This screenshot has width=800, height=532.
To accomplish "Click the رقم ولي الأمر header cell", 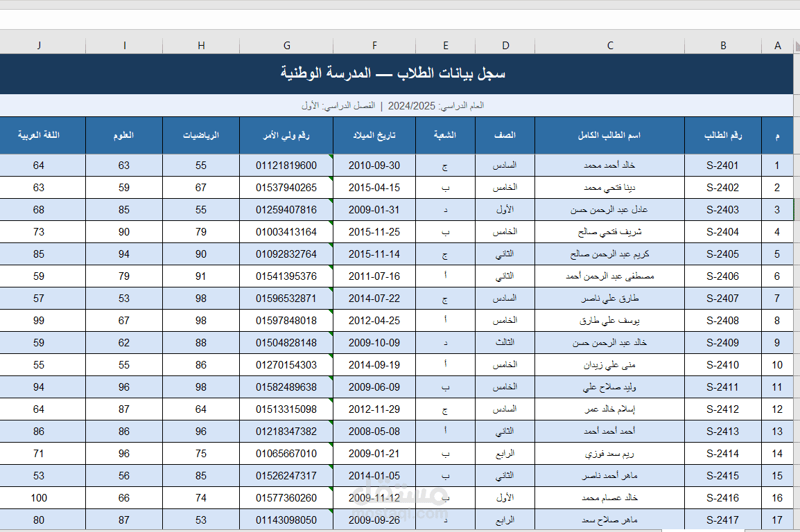I will pos(286,136).
